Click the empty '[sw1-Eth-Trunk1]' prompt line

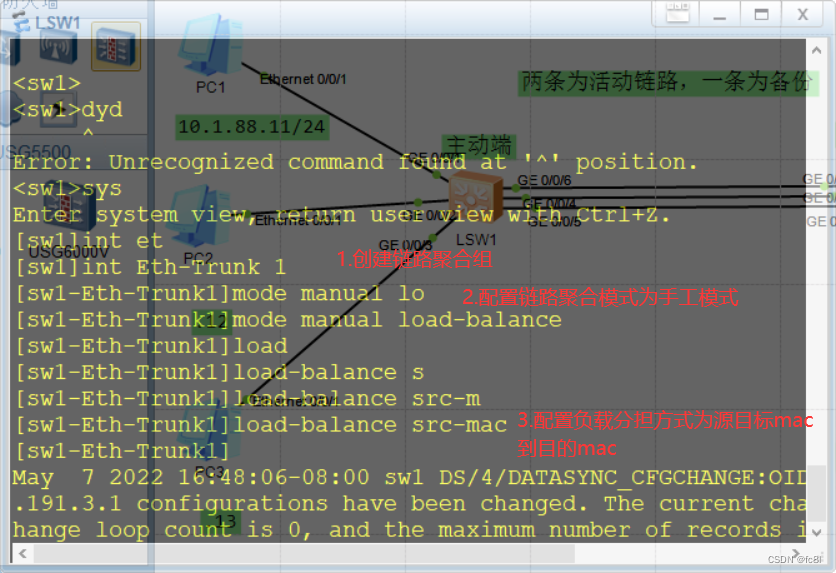[122, 451]
